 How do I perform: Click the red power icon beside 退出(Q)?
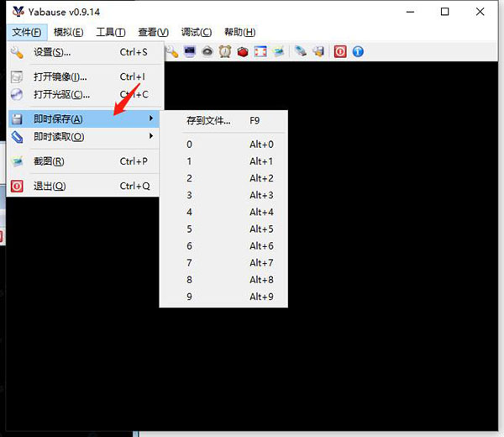pyautogui.click(x=17, y=186)
